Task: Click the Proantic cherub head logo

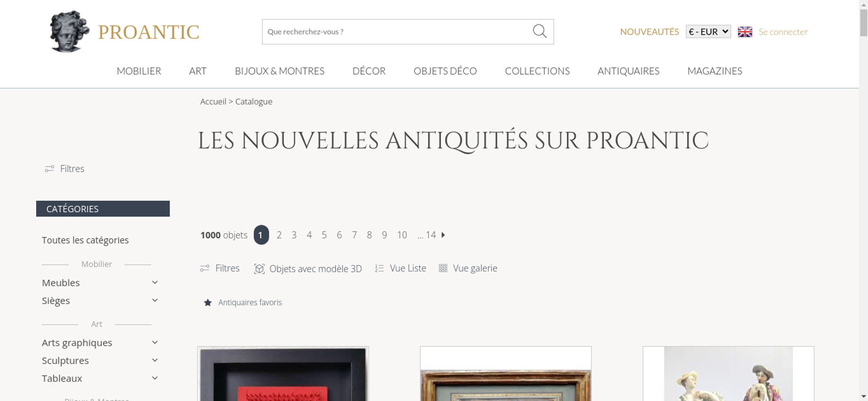Action: (x=69, y=32)
